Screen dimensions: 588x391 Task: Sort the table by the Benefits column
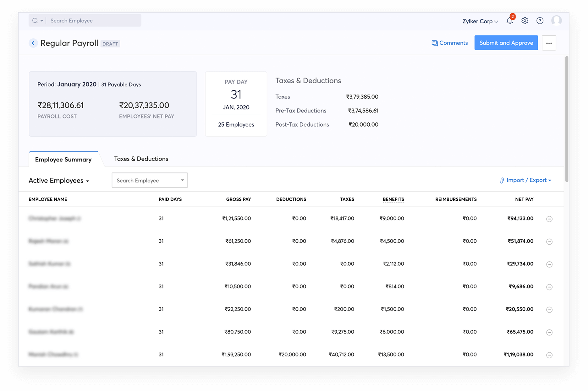[393, 199]
